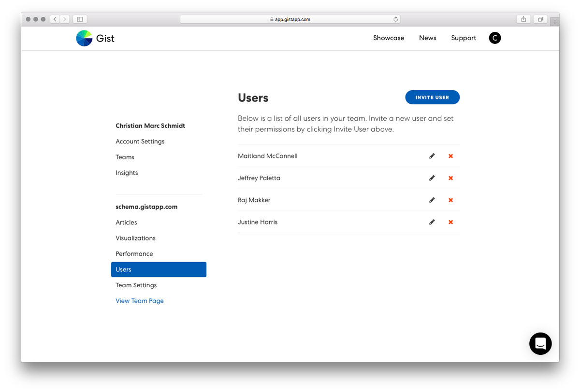The height and width of the screenshot is (392, 580).
Task: Open the profile avatar C menu
Action: click(x=495, y=38)
